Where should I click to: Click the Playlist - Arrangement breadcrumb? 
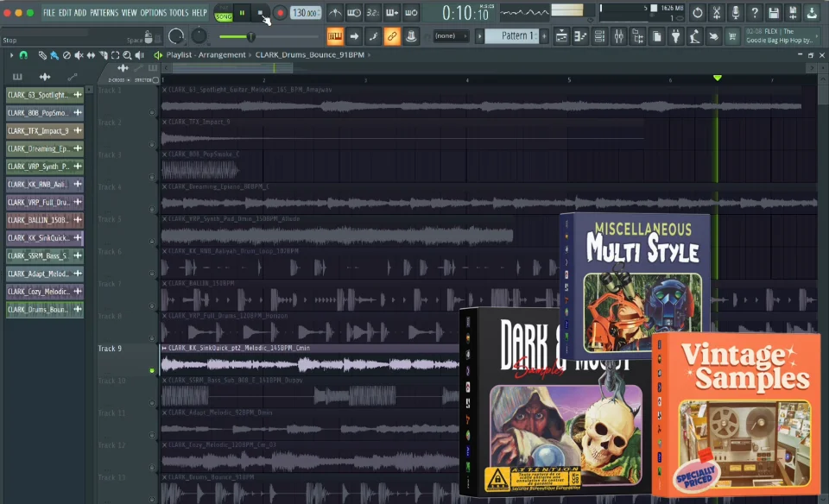206,55
